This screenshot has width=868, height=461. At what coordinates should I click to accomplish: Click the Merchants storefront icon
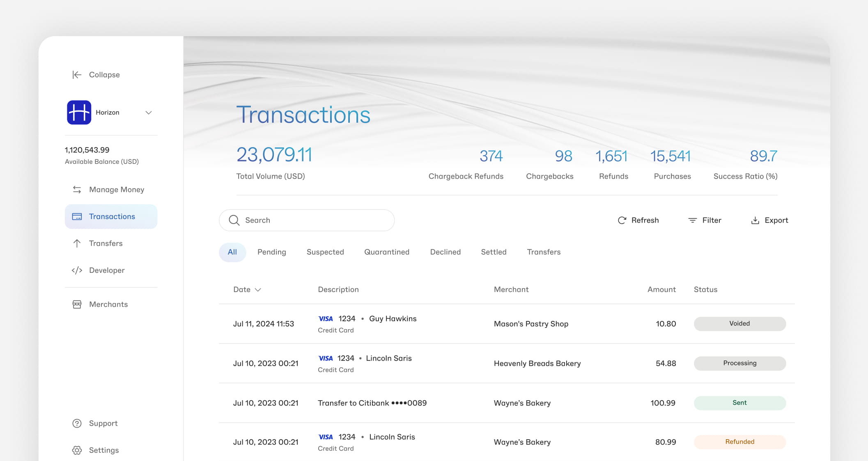(x=77, y=304)
